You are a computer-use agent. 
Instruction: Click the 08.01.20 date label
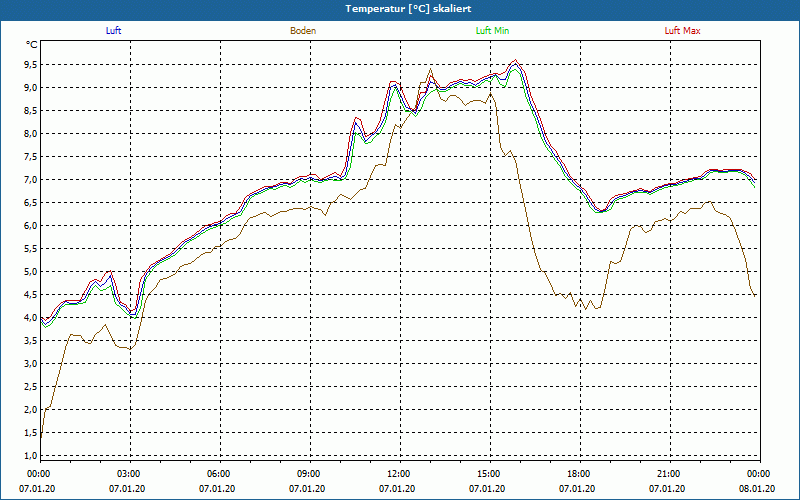757,489
